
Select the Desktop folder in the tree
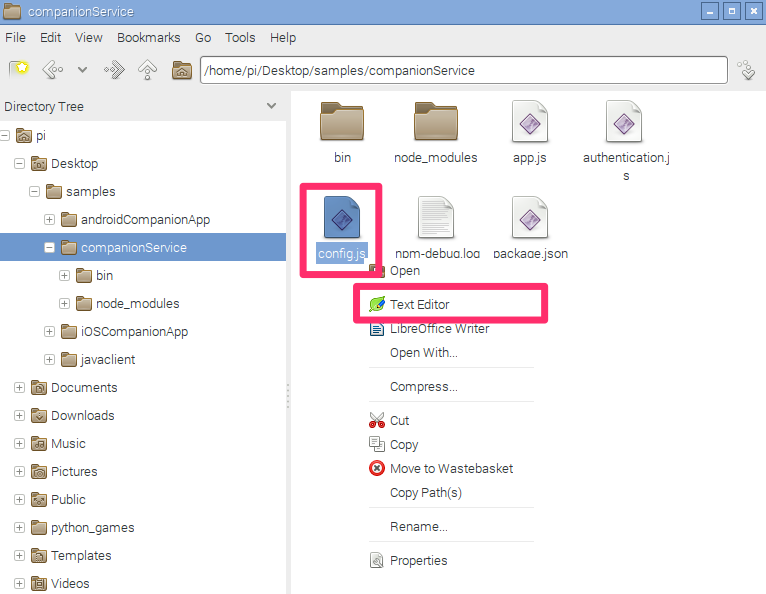point(64,163)
